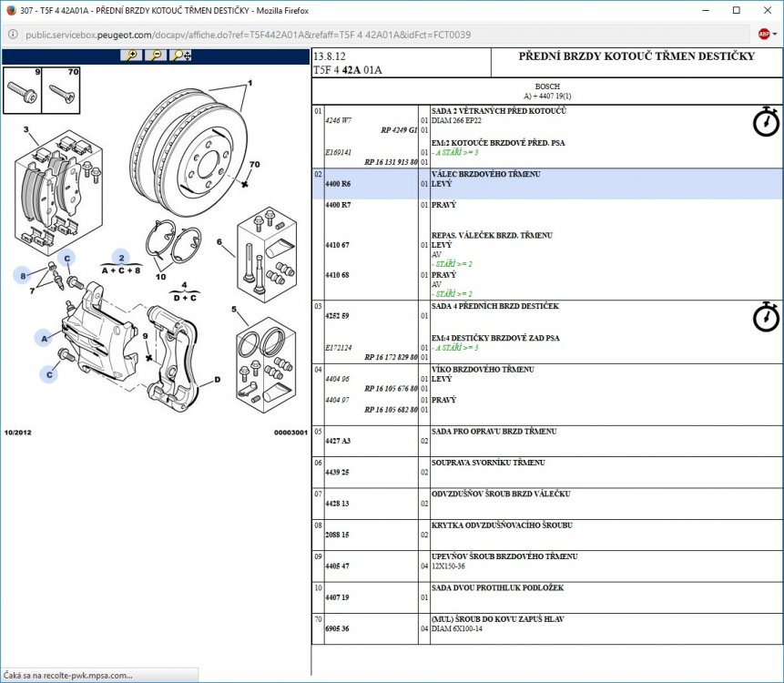Click part number 4427 A3
Image resolution: width=784 pixels, height=683 pixels.
tap(338, 441)
